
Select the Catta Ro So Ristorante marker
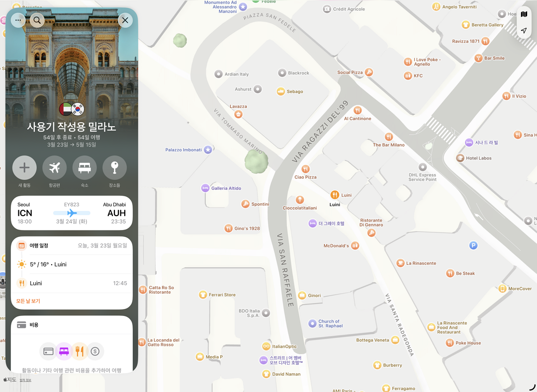[143, 290]
